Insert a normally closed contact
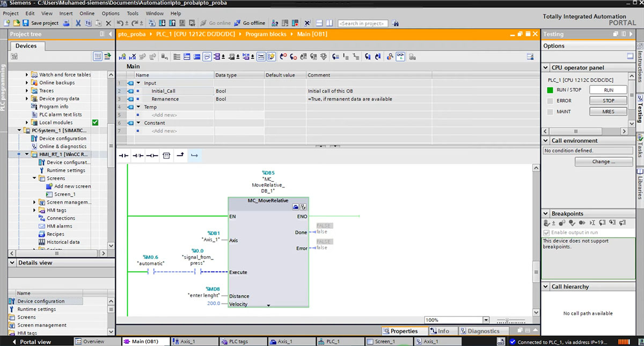The height and width of the screenshot is (346, 644). click(x=138, y=155)
